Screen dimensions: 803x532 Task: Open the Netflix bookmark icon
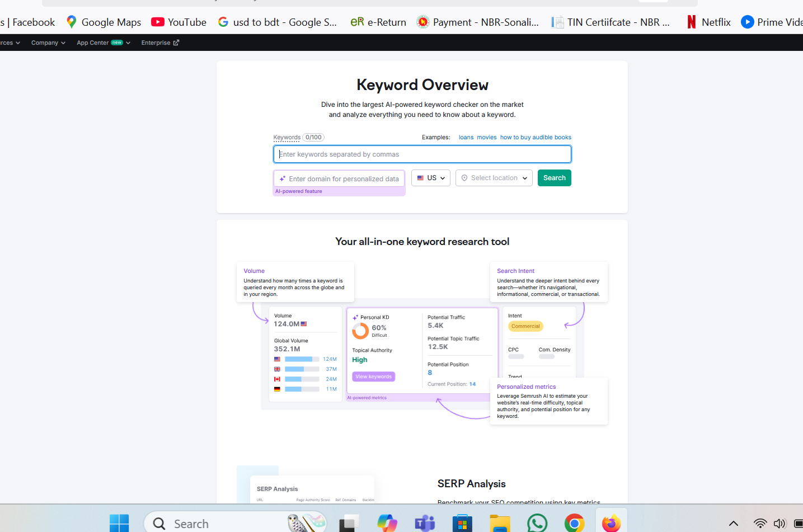click(x=692, y=22)
